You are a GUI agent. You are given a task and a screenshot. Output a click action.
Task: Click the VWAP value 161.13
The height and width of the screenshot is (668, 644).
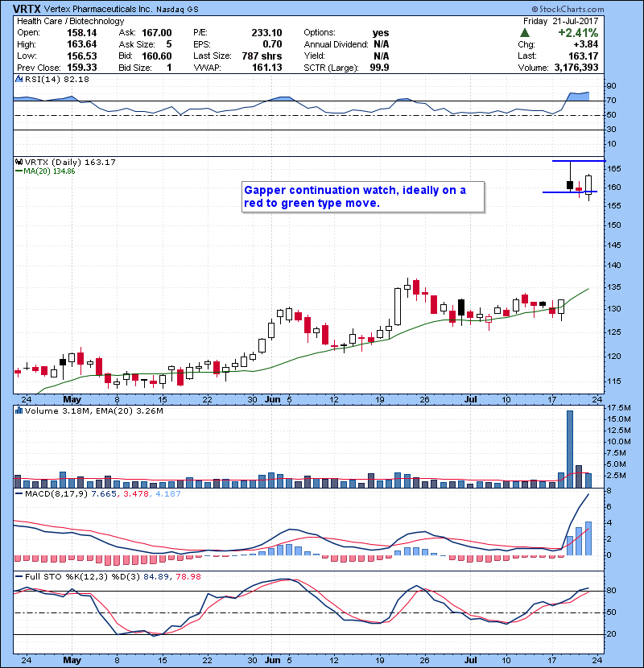266,68
